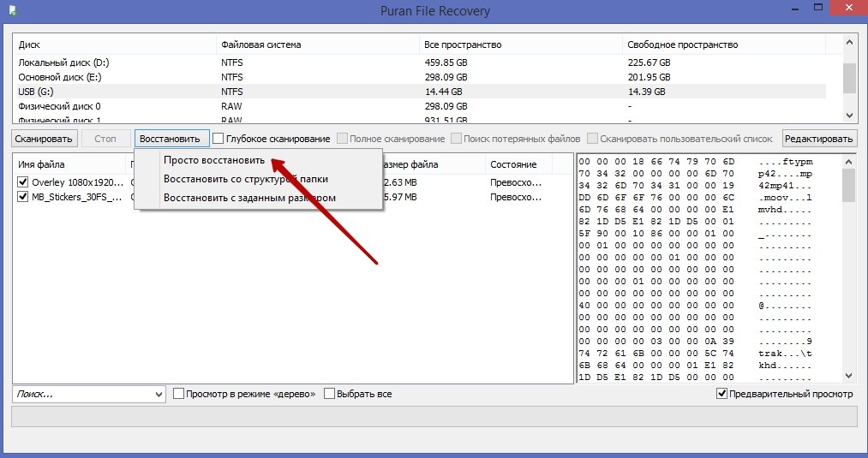This screenshot has width=868, height=458.
Task: Choose Просто восстановить from the menu
Action: 214,160
